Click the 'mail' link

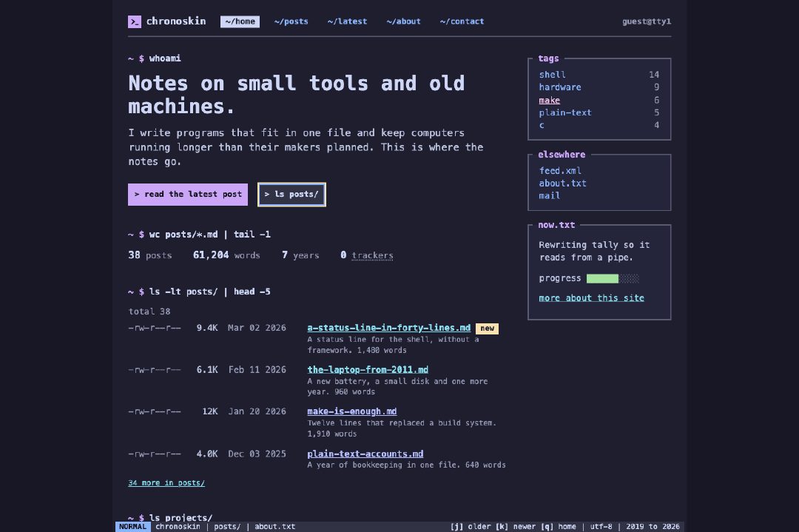[549, 195]
